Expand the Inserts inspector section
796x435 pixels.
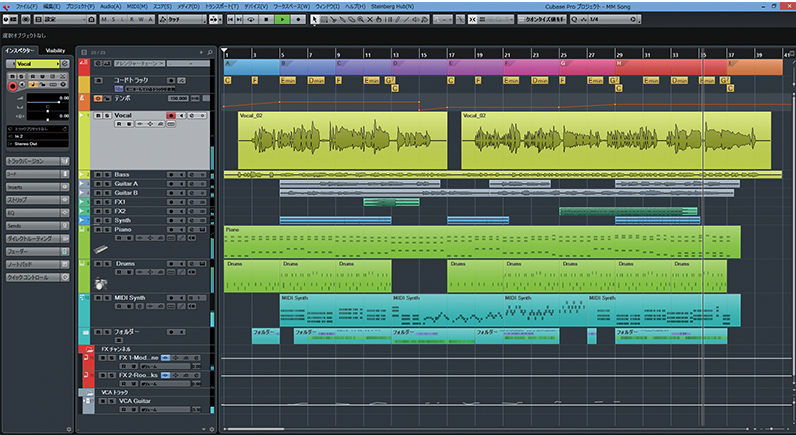tap(38, 187)
